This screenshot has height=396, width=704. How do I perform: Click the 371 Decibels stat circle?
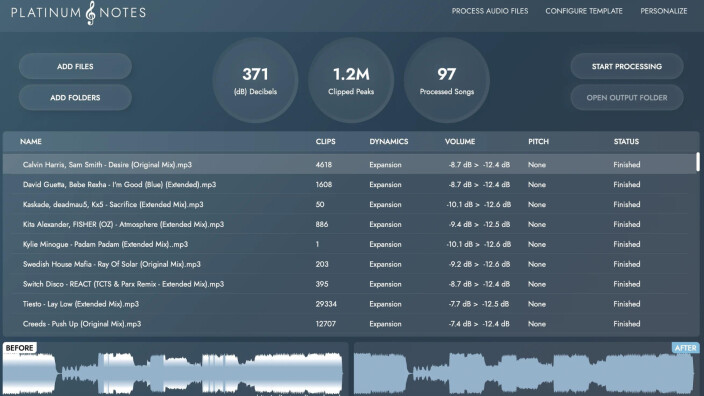(x=255, y=80)
